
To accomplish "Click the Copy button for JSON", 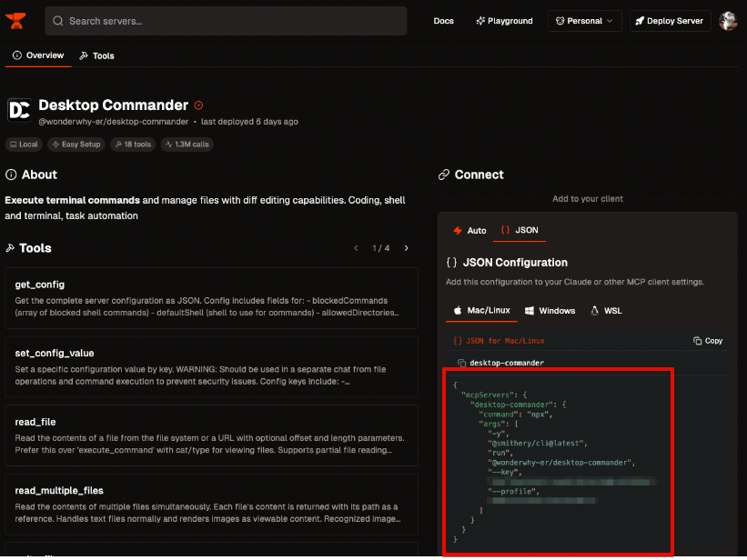I will pos(708,341).
